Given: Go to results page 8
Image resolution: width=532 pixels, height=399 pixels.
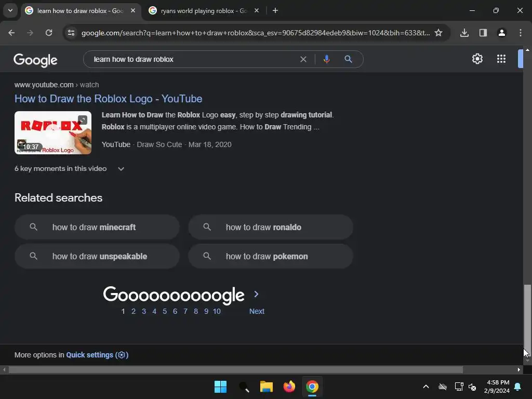Looking at the screenshot, I should [196, 311].
